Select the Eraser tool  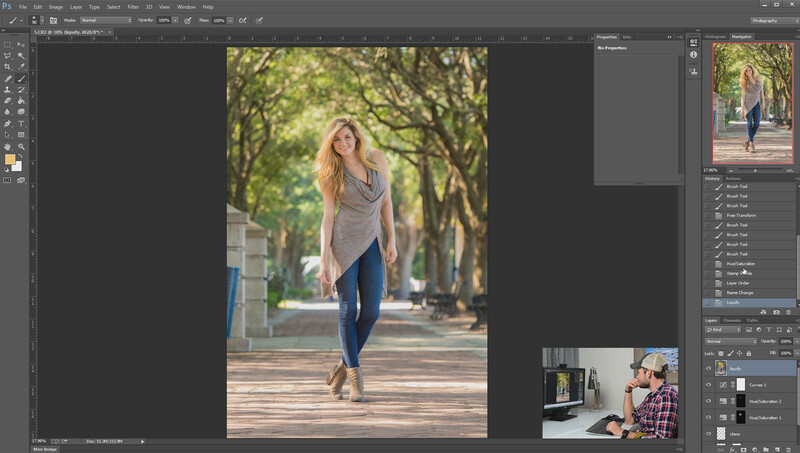pos(8,100)
